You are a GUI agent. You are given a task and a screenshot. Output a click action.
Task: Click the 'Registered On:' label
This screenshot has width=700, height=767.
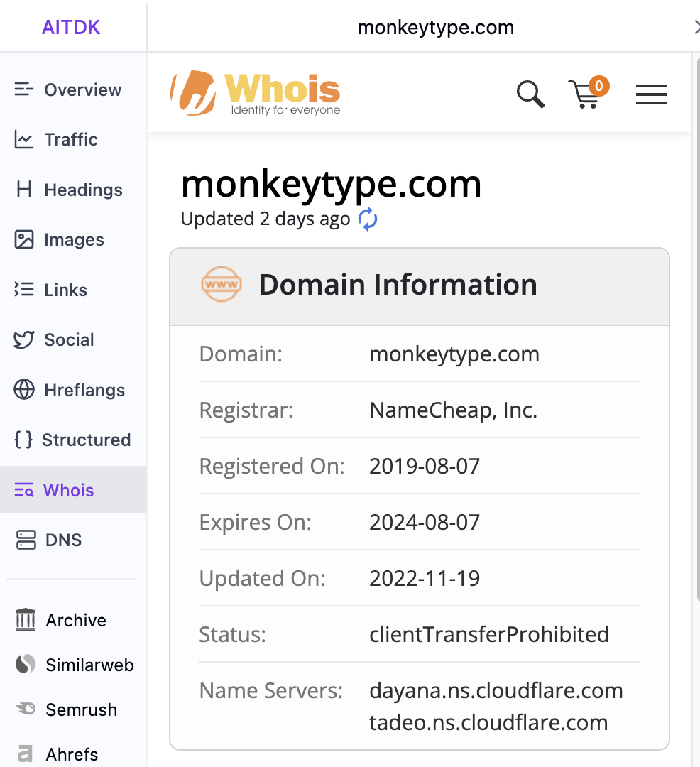(272, 466)
